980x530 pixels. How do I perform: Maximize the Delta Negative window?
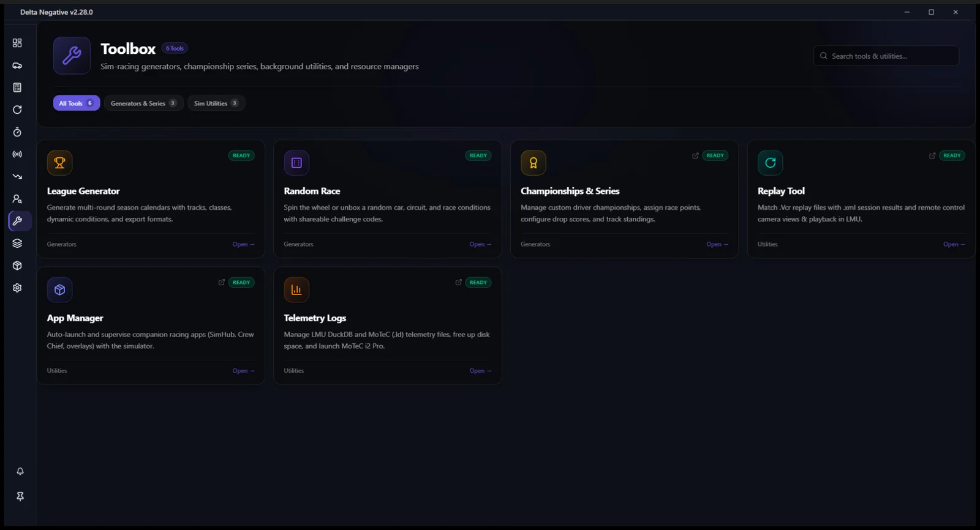(931, 12)
